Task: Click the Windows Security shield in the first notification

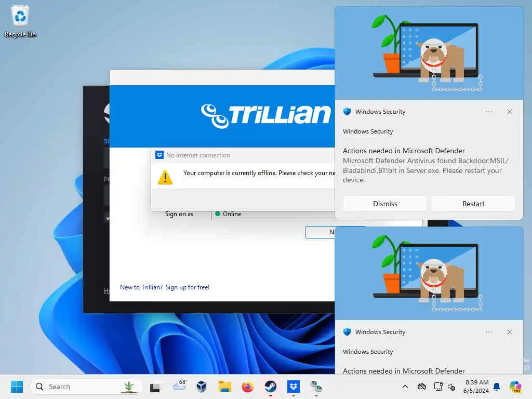Action: click(347, 112)
